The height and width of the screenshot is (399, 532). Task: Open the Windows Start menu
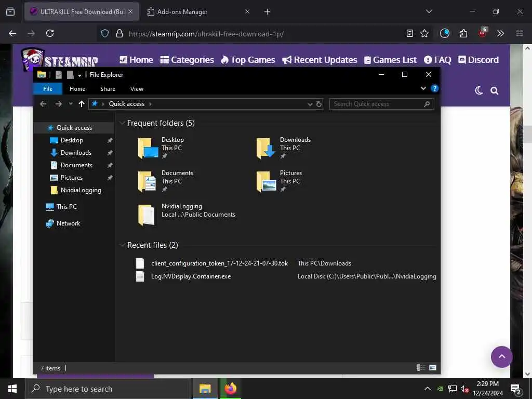click(12, 389)
